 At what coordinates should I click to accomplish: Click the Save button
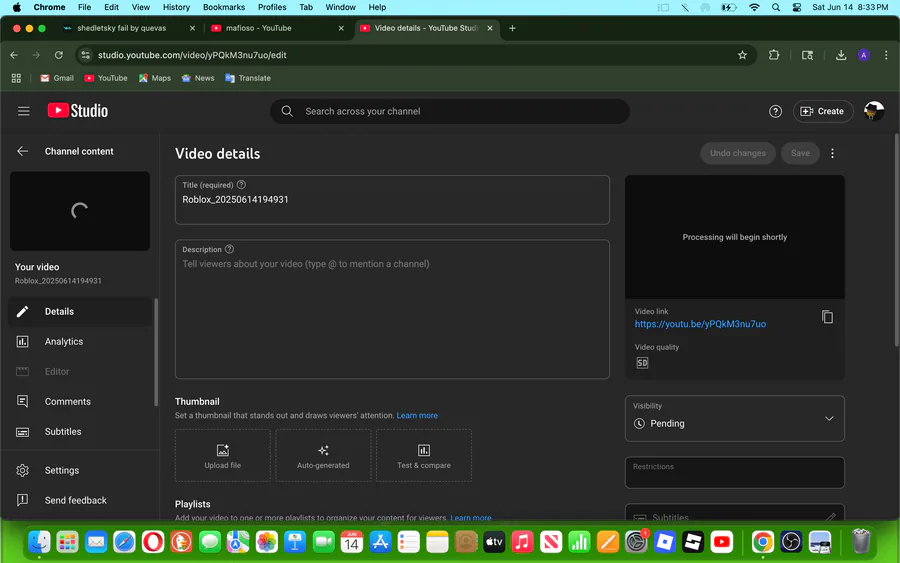(800, 153)
